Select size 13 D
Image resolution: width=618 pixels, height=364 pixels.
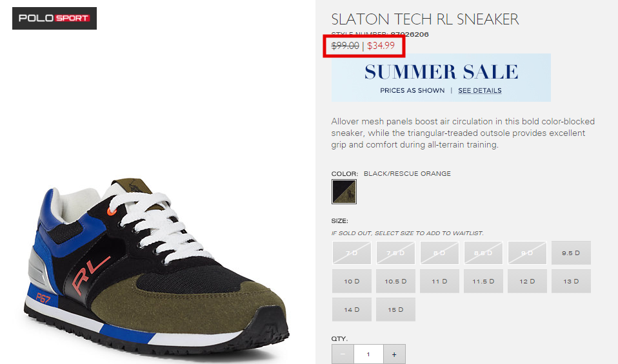pos(571,282)
